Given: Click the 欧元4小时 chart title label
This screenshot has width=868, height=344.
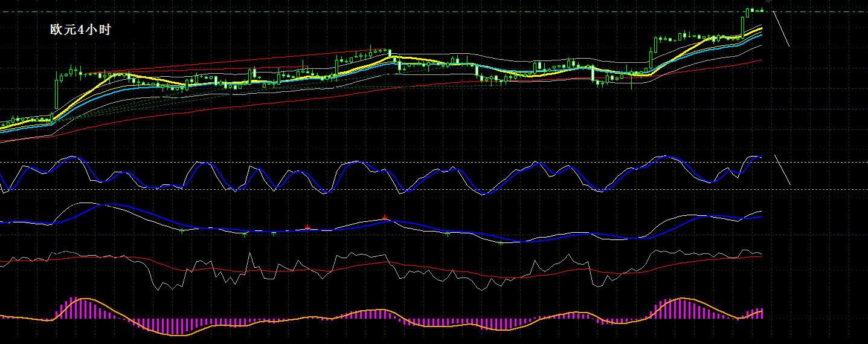Looking at the screenshot, I should click(80, 30).
